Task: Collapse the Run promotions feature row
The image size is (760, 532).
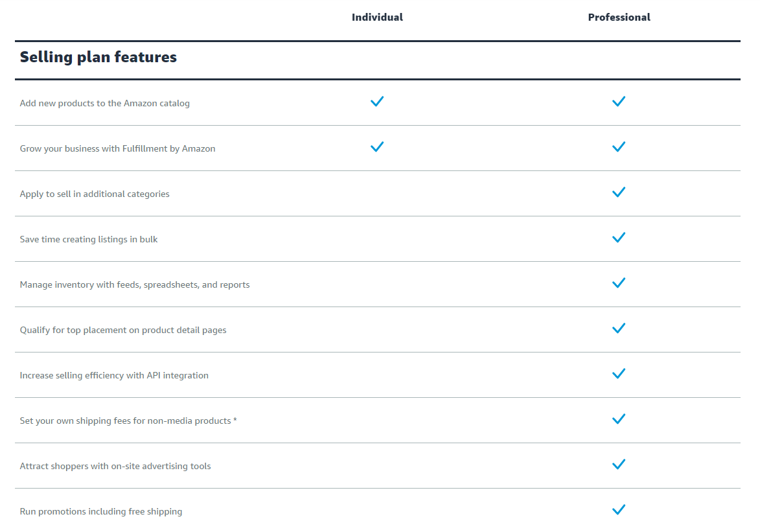Action: click(x=100, y=511)
